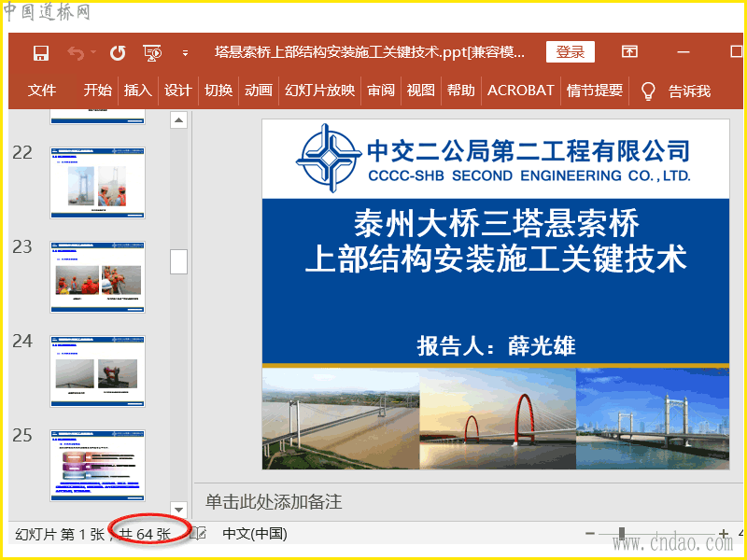The image size is (747, 560).
Task: Click the zoom in plus button
Action: [724, 533]
